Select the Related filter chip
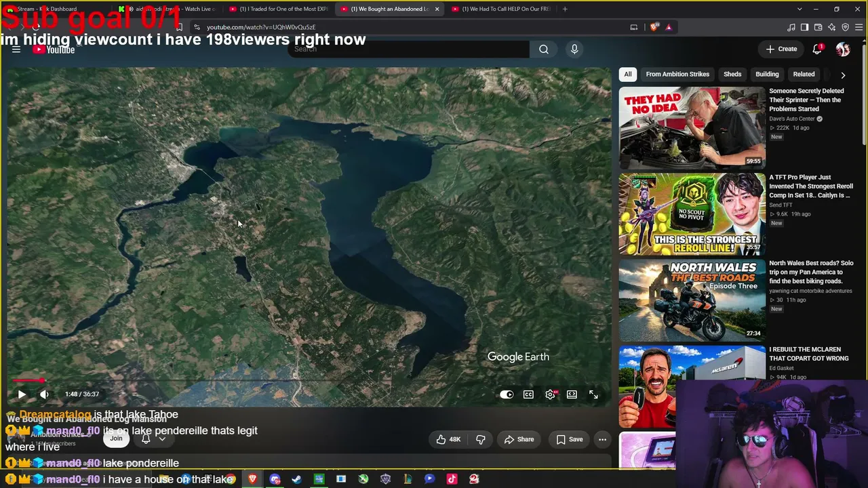The image size is (868, 488). pyautogui.click(x=804, y=74)
